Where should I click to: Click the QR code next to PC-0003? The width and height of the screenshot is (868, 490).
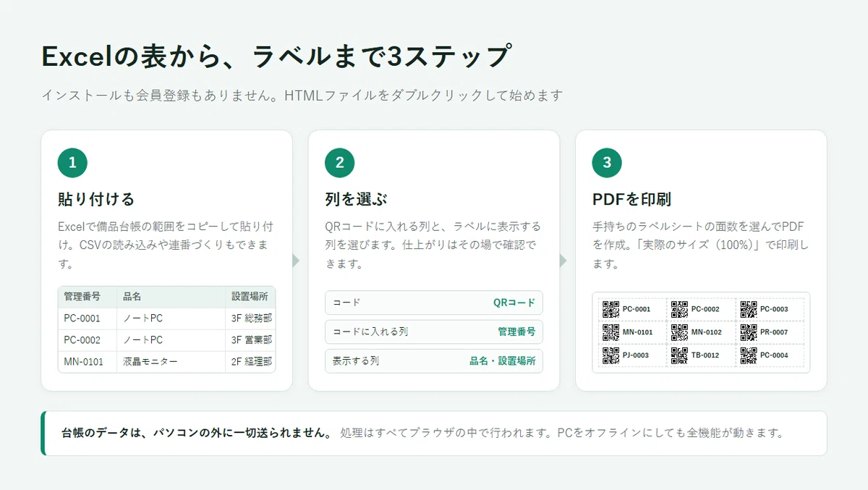748,309
